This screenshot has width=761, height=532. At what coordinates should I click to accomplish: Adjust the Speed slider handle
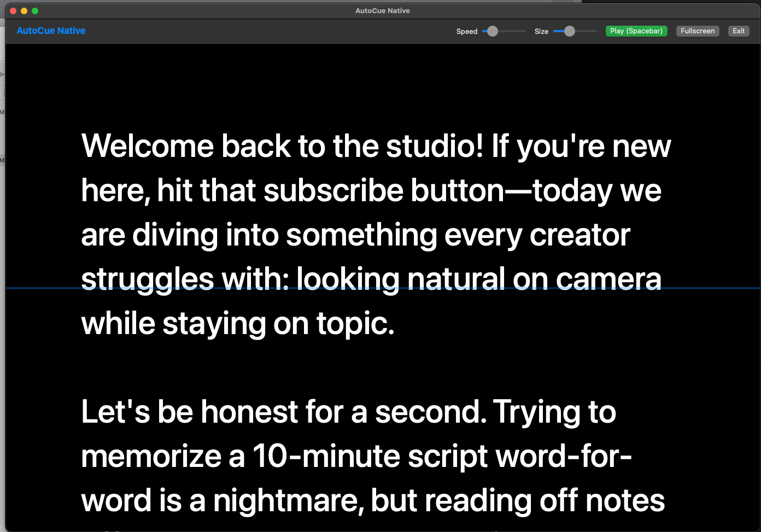pyautogui.click(x=493, y=31)
